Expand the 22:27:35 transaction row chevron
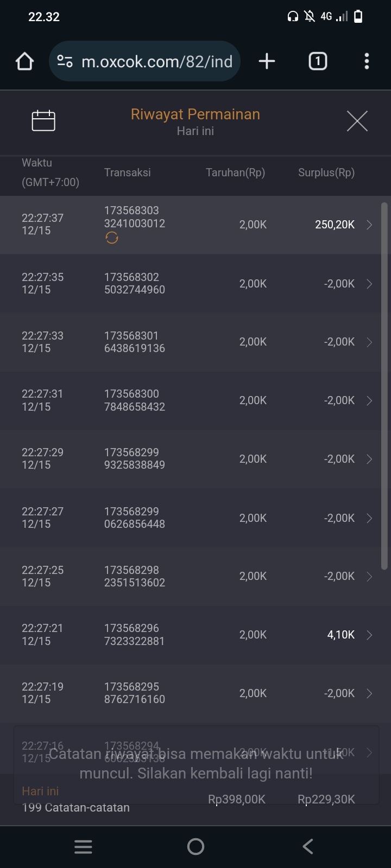 point(369,284)
